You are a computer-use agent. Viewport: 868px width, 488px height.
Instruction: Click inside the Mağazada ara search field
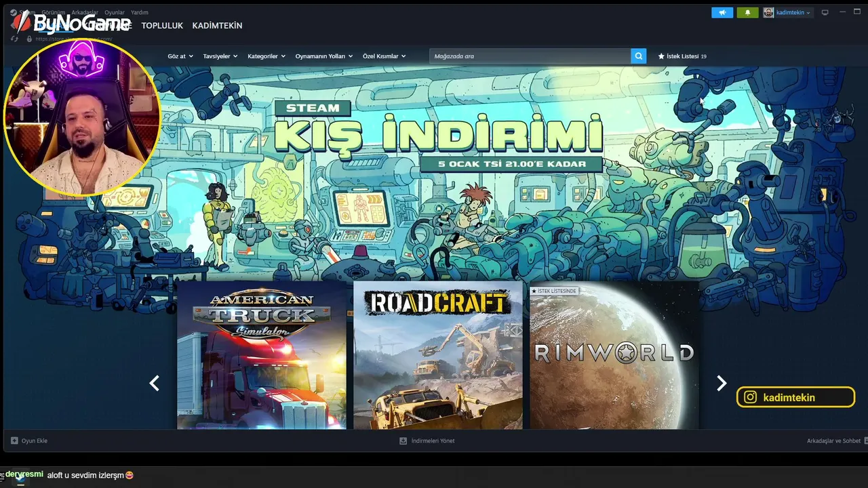click(x=530, y=56)
